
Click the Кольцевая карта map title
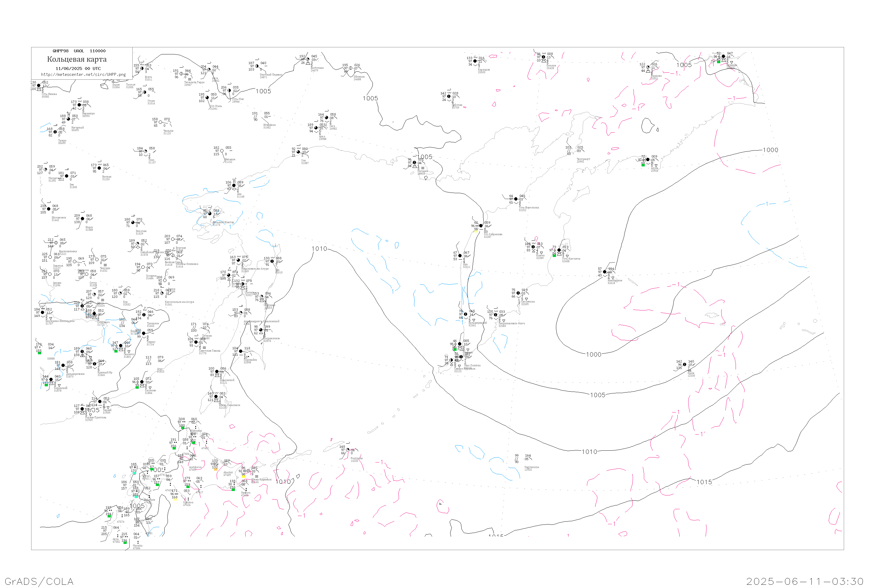(77, 59)
